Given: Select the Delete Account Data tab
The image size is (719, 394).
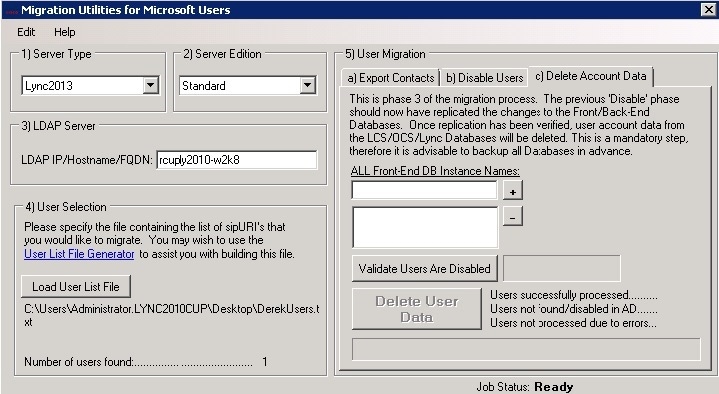Looking at the screenshot, I should [x=591, y=76].
